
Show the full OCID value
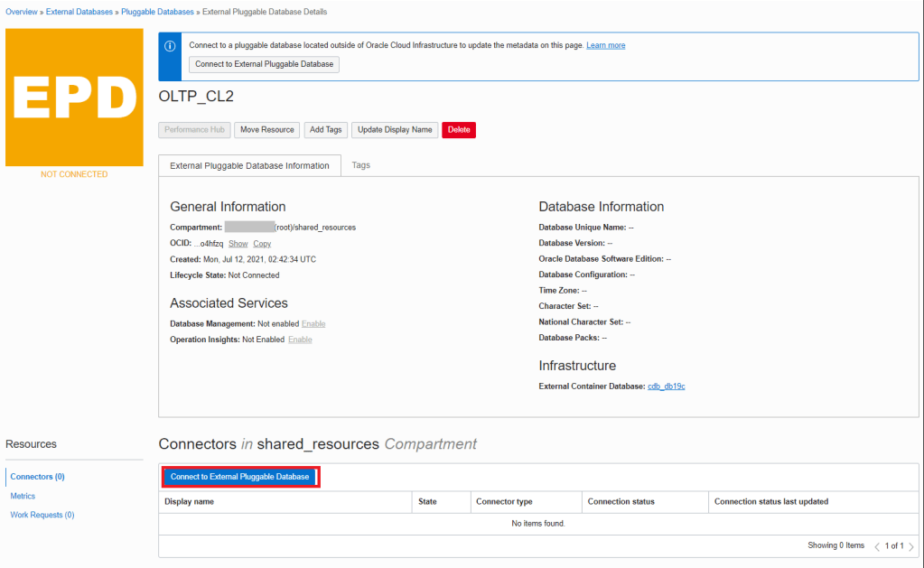(x=238, y=244)
